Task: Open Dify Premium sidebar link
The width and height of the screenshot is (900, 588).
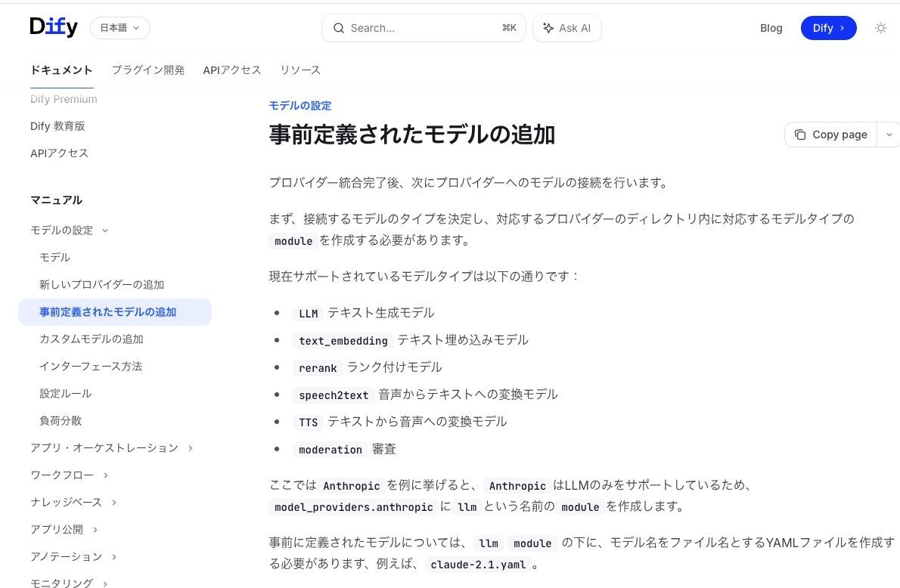Action: 64,99
